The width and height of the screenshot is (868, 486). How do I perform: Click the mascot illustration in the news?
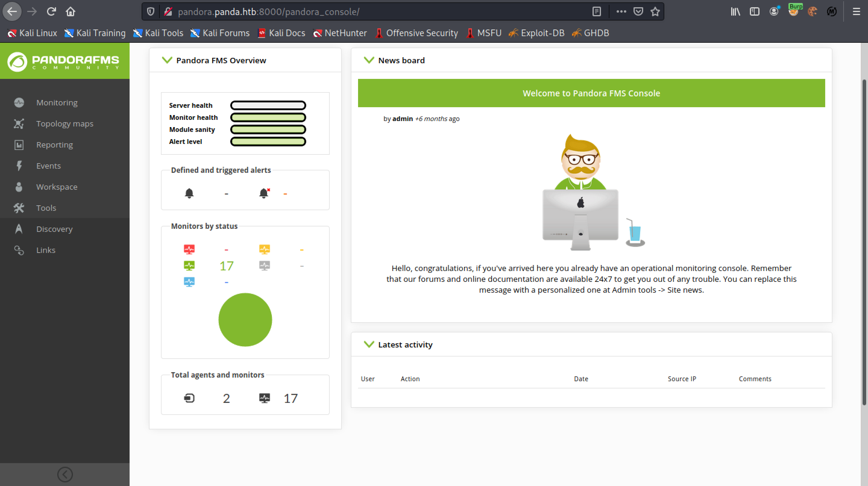(x=593, y=192)
